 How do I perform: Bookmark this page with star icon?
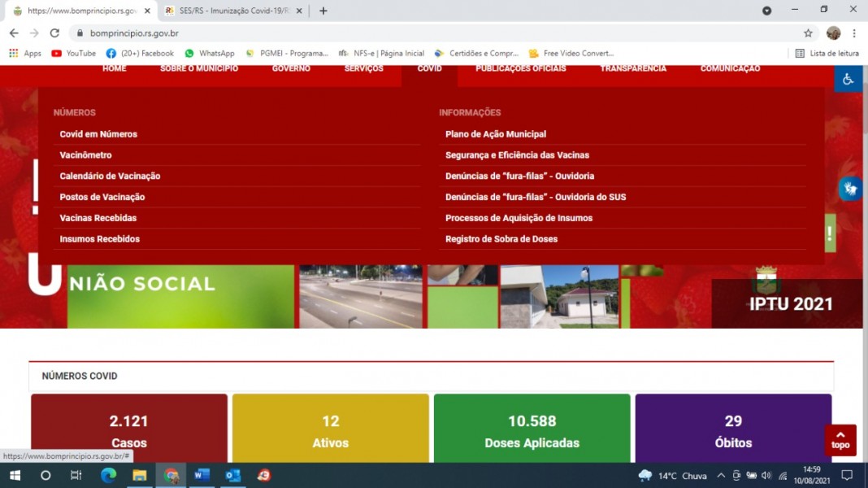[x=808, y=33]
